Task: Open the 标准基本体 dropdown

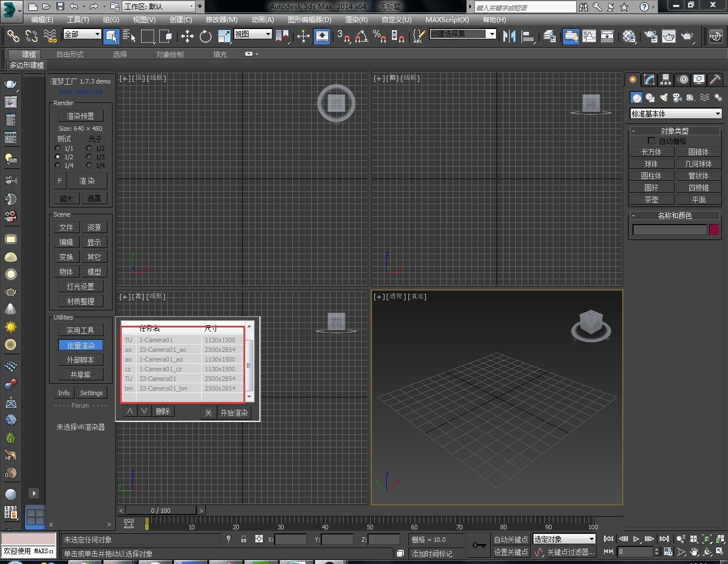Action: click(x=676, y=114)
